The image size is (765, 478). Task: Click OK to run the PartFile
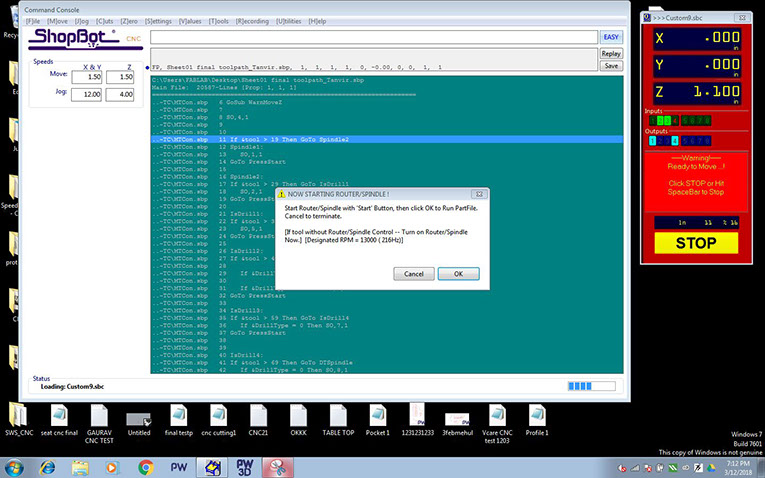(458, 274)
